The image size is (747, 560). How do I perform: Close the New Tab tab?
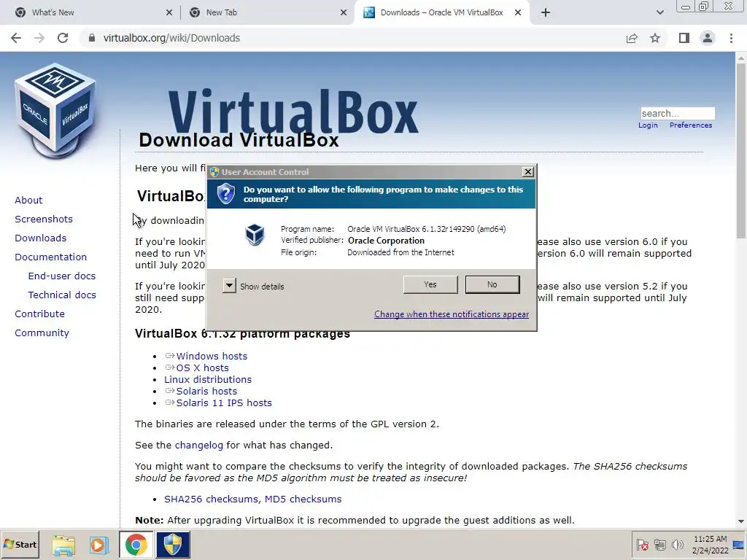pyautogui.click(x=344, y=13)
